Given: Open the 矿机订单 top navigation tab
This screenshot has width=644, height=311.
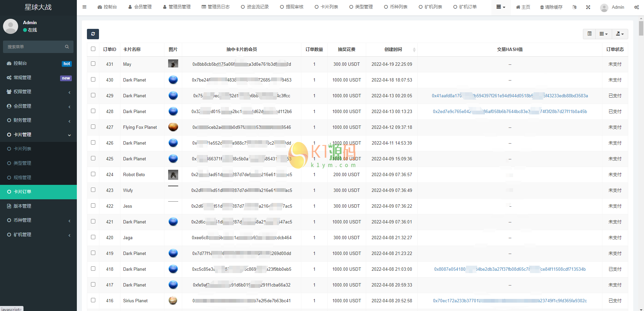Looking at the screenshot, I should 465,7.
